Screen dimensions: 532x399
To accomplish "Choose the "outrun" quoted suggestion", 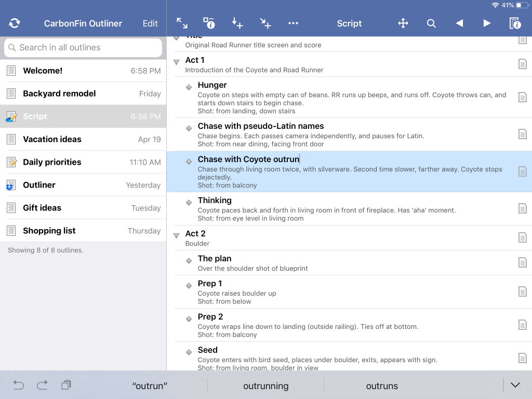I will point(150,386).
